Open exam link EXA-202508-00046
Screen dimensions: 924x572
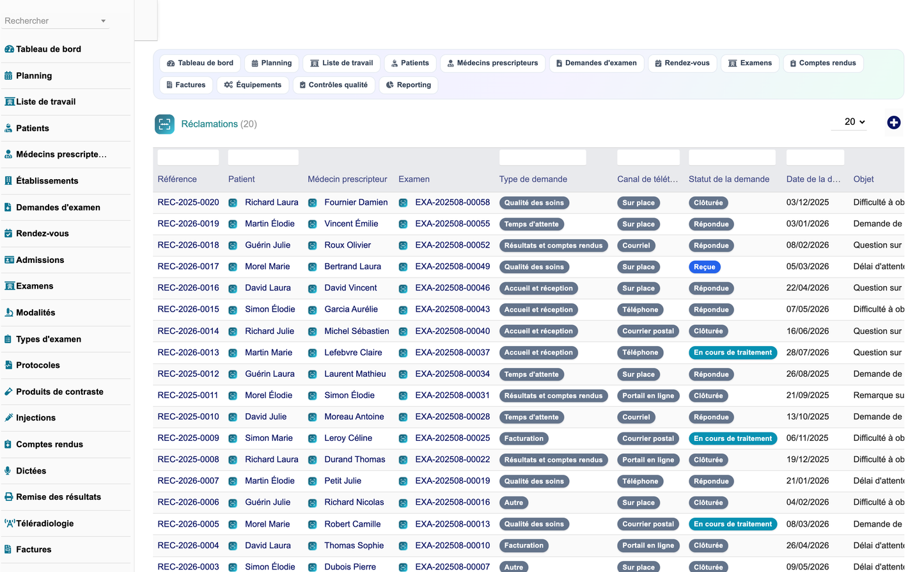tap(453, 288)
